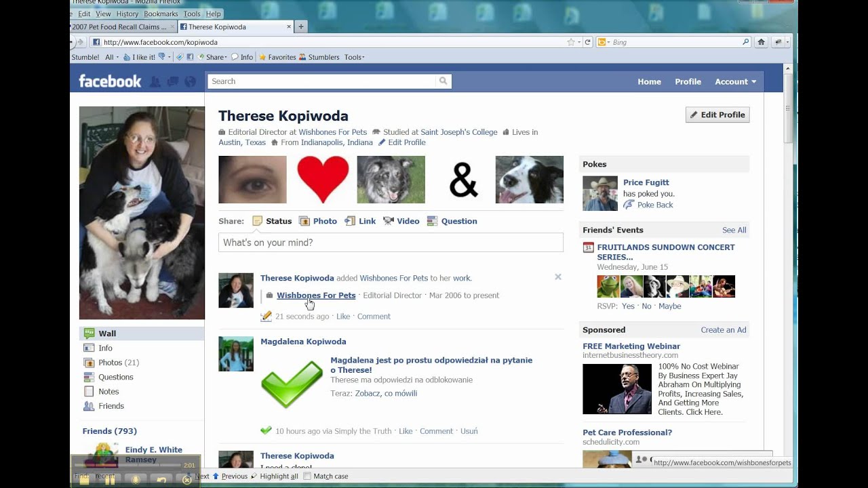This screenshot has width=868, height=488.
Task: Click See All friends' events
Action: (734, 230)
